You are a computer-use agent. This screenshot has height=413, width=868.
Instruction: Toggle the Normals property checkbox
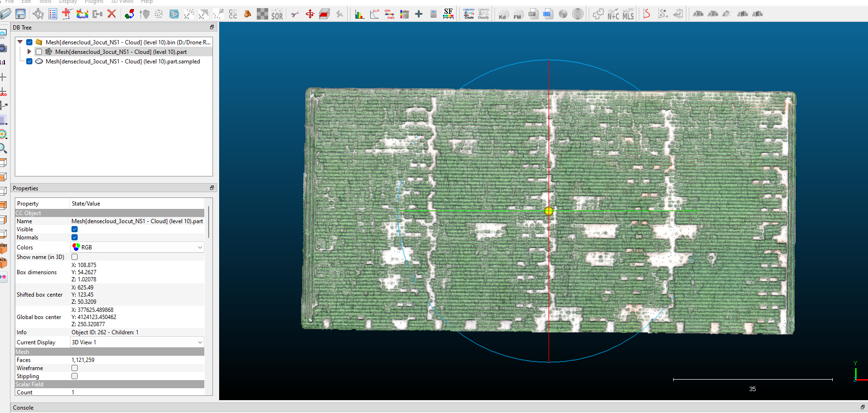[x=74, y=237]
